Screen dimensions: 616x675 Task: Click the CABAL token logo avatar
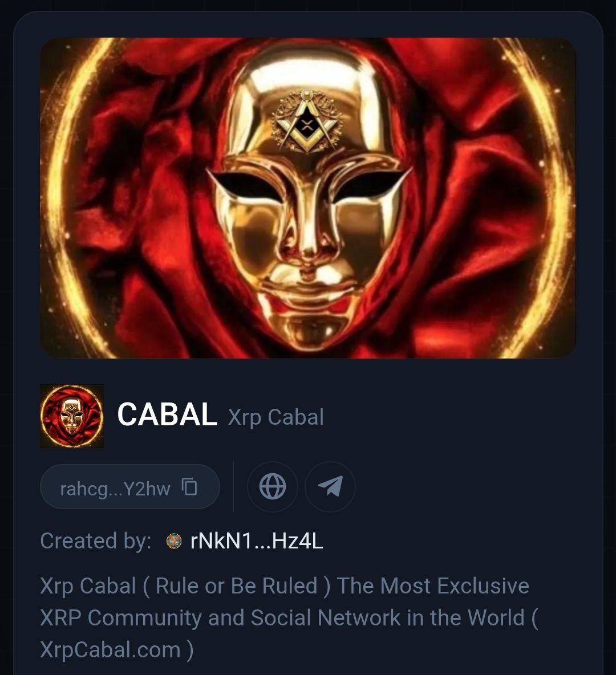click(72, 416)
